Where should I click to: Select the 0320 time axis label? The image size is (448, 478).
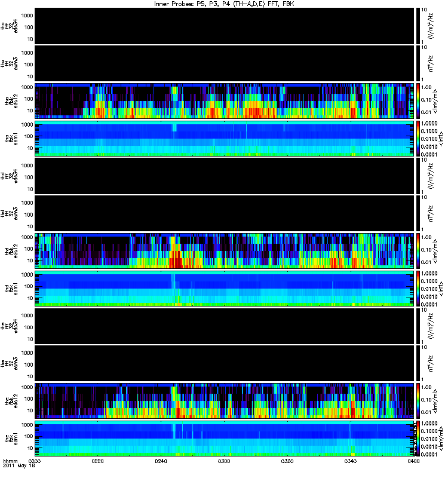tap(287, 461)
